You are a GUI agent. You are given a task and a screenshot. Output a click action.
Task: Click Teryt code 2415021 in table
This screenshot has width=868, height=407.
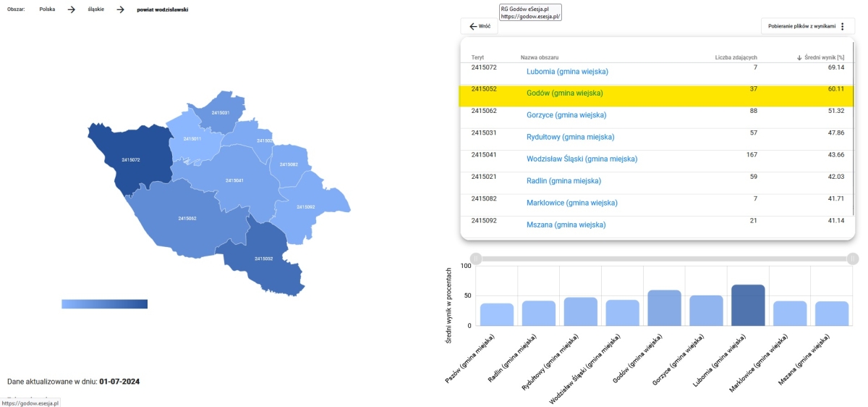coord(484,176)
